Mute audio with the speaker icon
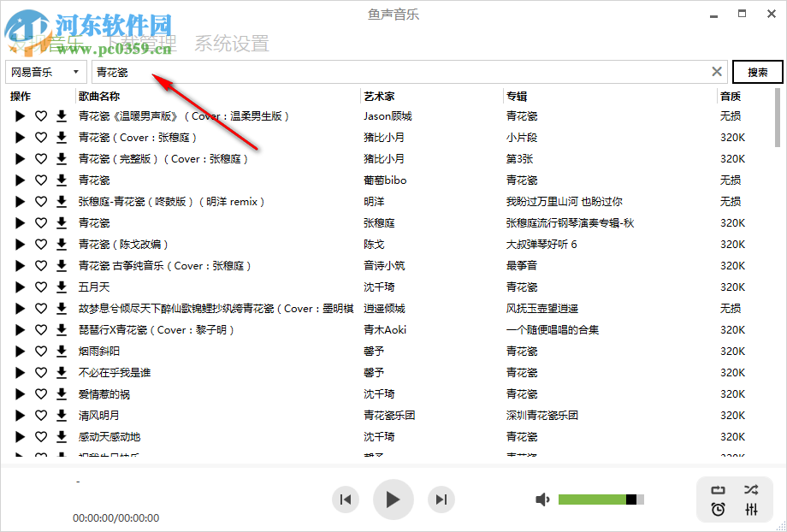 coord(541,499)
